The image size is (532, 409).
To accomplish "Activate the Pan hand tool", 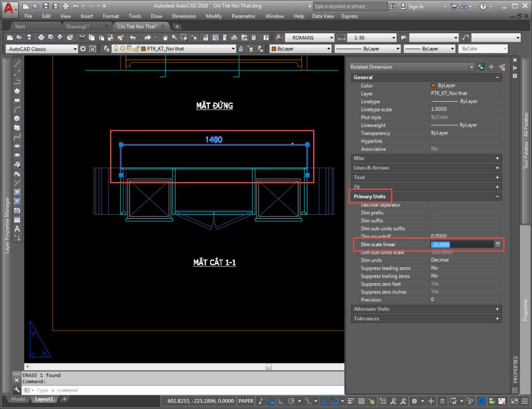I will click(165, 38).
